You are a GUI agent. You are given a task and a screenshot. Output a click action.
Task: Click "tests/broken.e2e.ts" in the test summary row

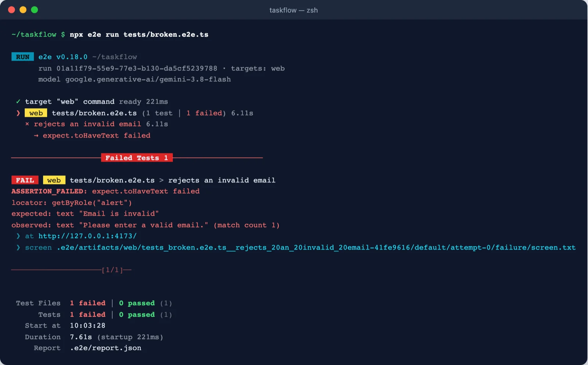click(x=94, y=113)
